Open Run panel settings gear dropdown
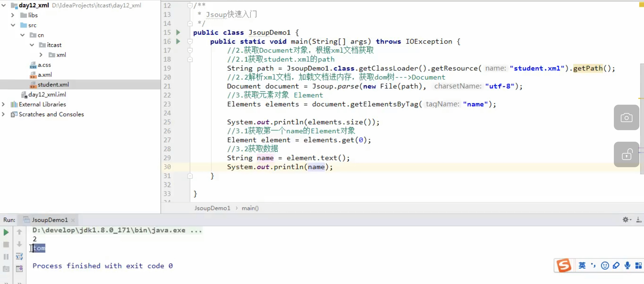644x284 pixels. (627, 220)
